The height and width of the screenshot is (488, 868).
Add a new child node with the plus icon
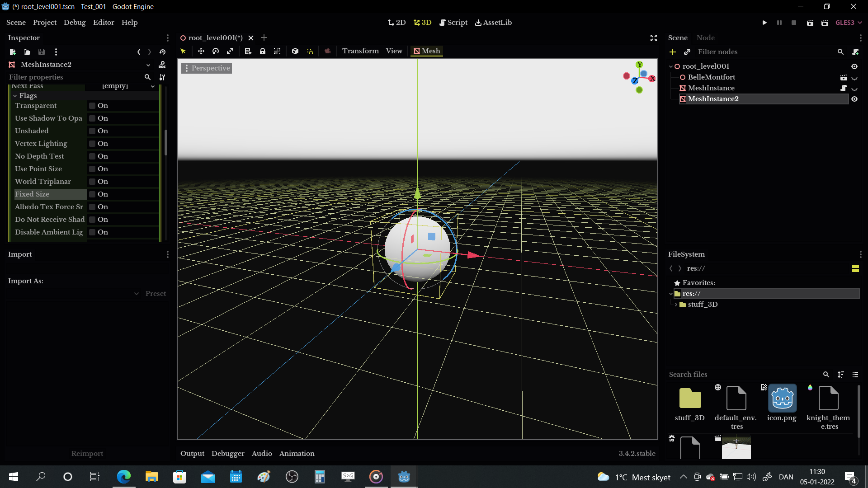[673, 52]
